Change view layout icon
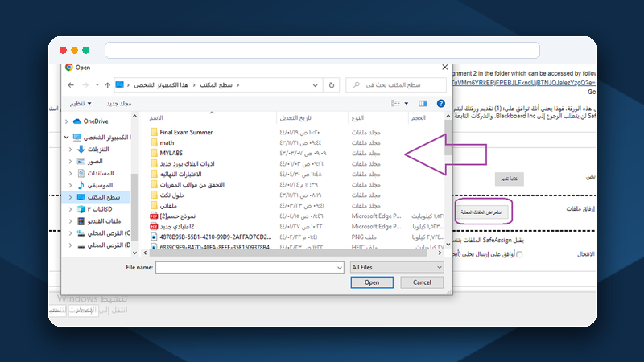644x362 pixels. tap(395, 104)
